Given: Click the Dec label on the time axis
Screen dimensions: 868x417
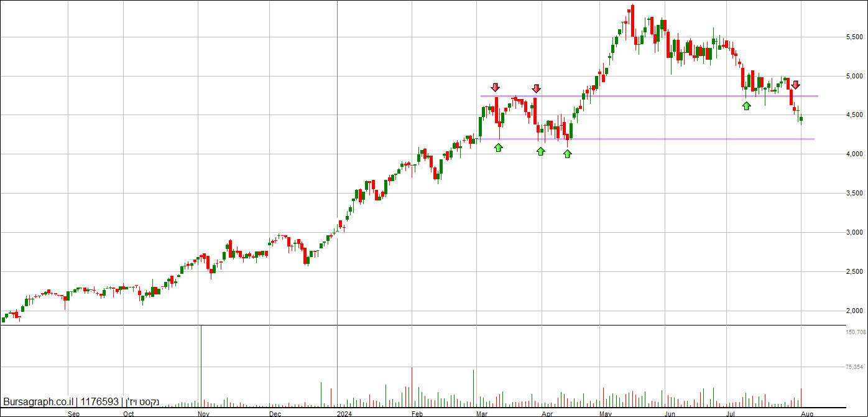Looking at the screenshot, I should click(275, 413).
